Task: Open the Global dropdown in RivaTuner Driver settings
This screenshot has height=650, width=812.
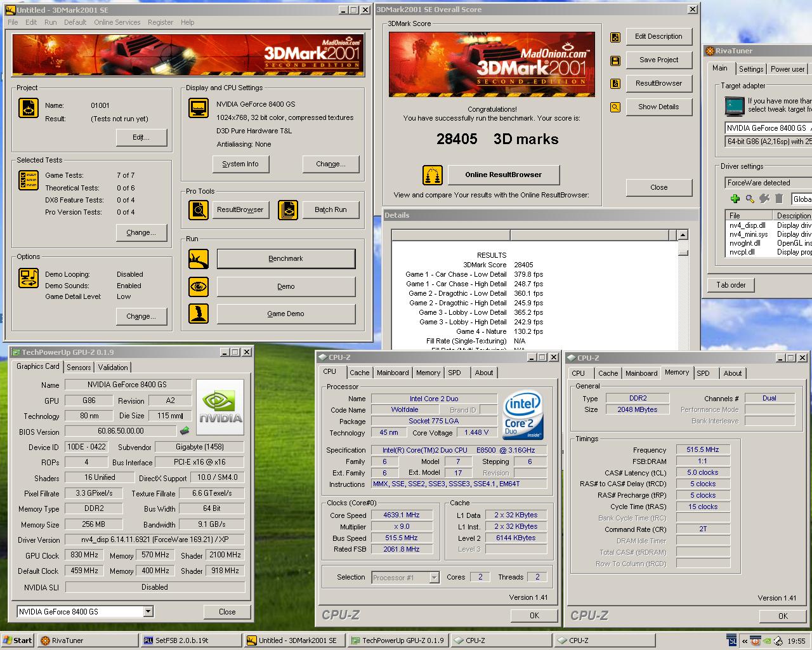Action: (x=801, y=199)
